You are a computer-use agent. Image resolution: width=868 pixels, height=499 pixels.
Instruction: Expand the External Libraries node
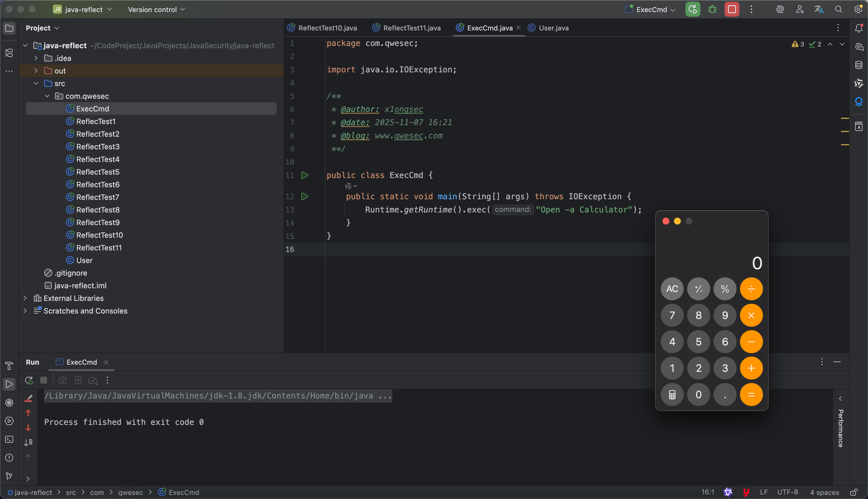(25, 298)
